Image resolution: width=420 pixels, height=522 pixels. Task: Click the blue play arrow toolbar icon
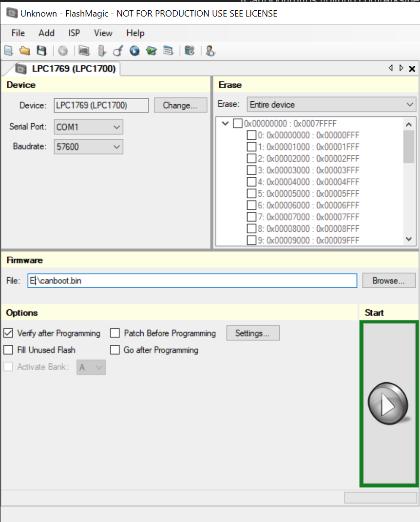(134, 50)
